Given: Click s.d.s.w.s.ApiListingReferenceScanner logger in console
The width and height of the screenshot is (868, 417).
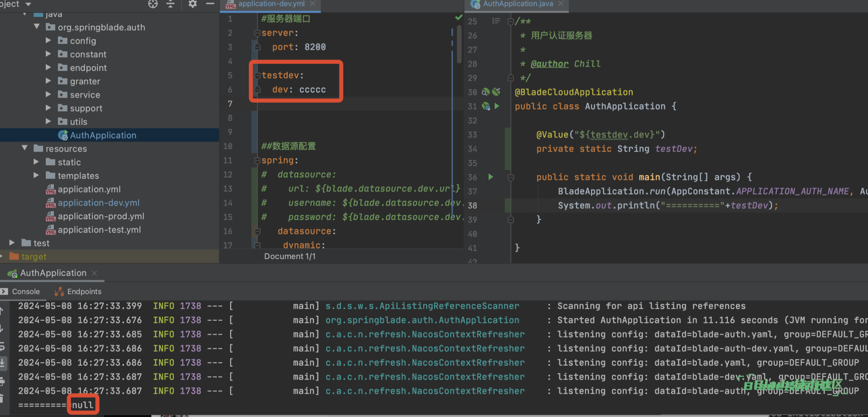Looking at the screenshot, I should pos(422,306).
